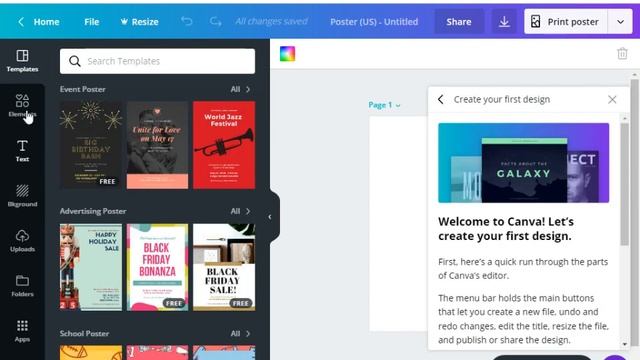Click the School Poster section heading
Viewport: 640px width, 360px height.
[84, 333]
